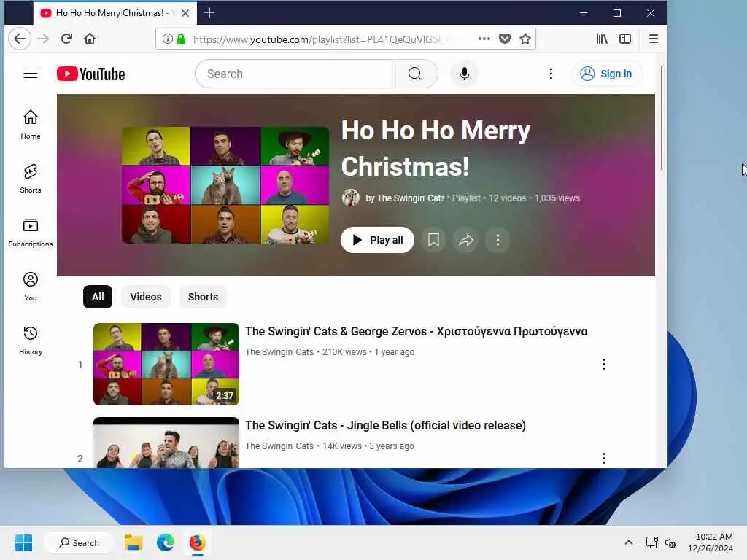This screenshot has width=747, height=560.
Task: Click Firefox forward button
Action: 43,39
